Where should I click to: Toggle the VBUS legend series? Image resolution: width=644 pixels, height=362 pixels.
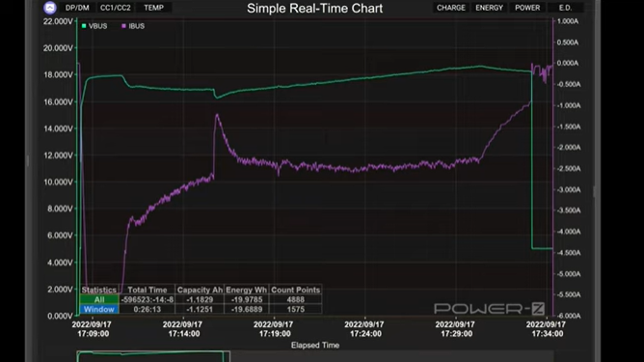(x=94, y=26)
